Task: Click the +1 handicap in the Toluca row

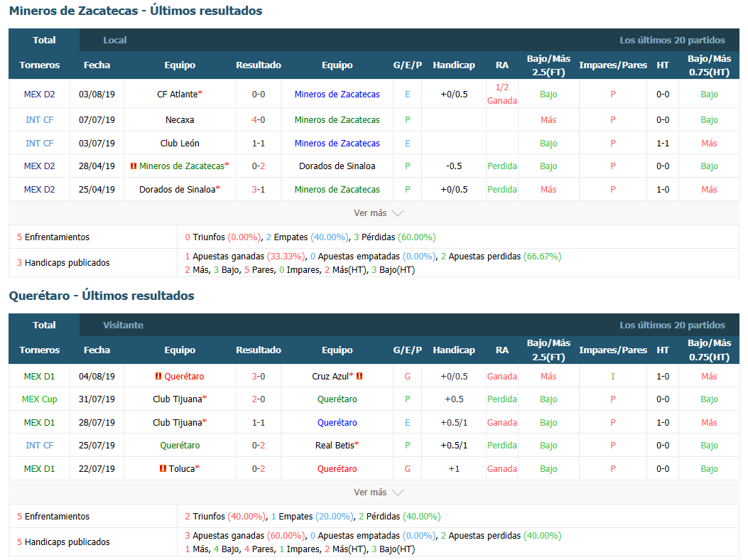Action: [x=454, y=469]
